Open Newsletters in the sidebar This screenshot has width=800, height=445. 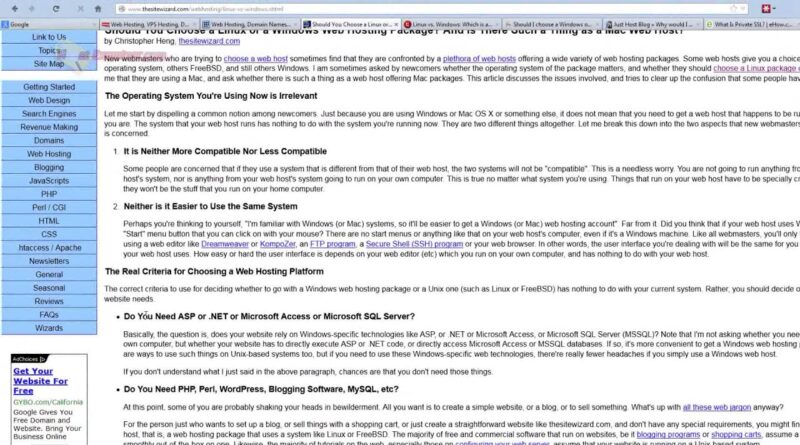(x=49, y=261)
